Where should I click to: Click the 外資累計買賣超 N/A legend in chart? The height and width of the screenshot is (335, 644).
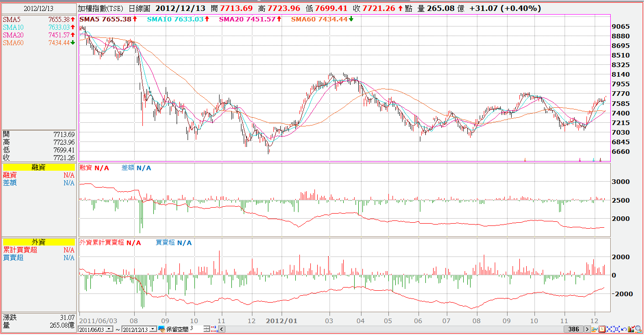tap(110, 243)
